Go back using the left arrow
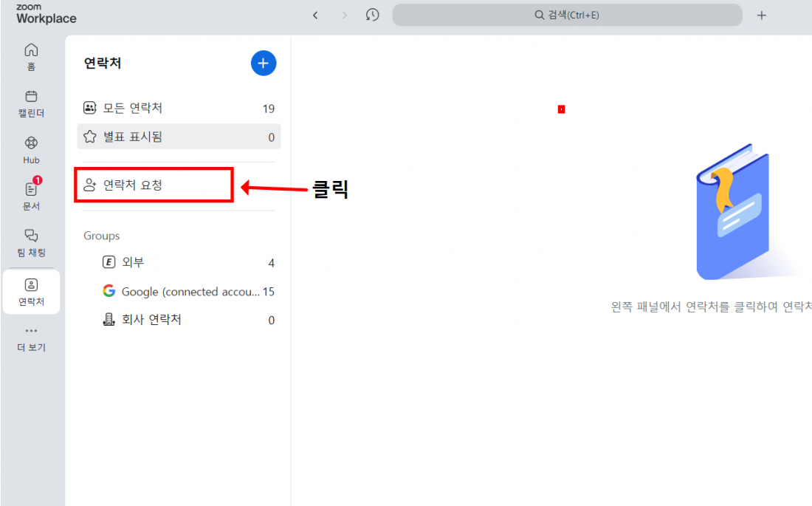 click(315, 15)
